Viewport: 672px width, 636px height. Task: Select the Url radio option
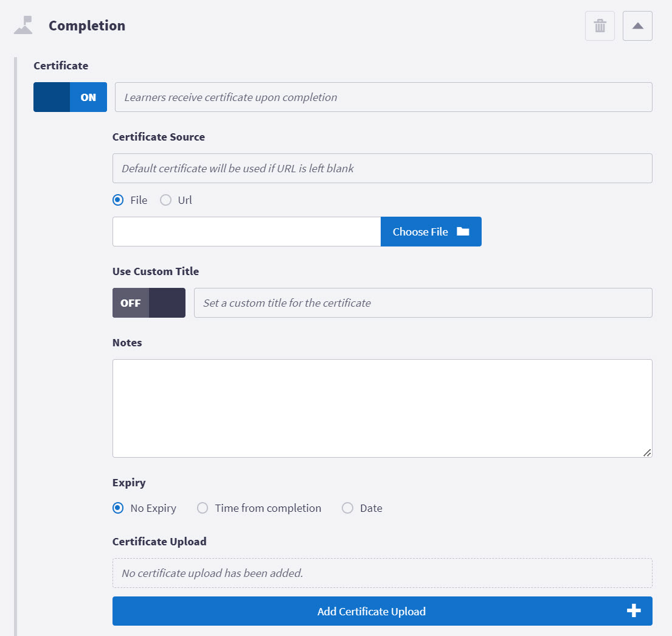coord(165,200)
